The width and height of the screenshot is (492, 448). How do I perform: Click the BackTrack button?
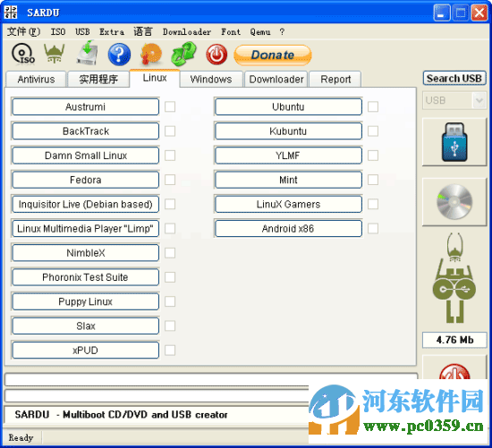click(x=85, y=131)
